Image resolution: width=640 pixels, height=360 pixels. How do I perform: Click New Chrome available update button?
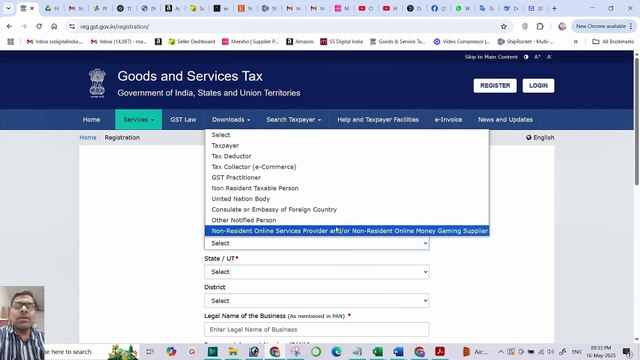coord(604,26)
